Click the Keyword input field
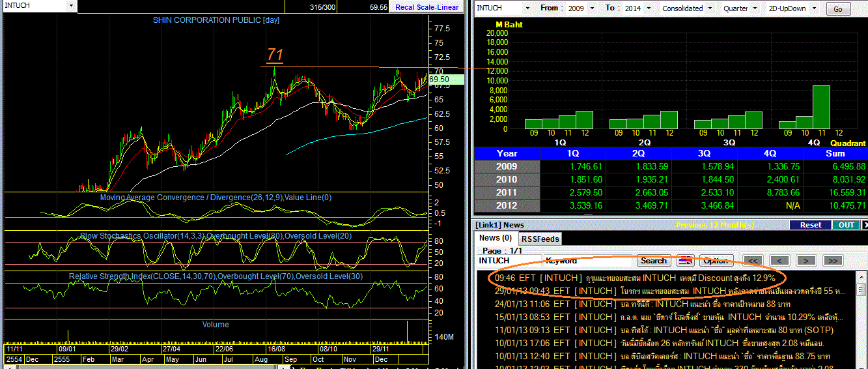This screenshot has height=369, width=868. [588, 261]
